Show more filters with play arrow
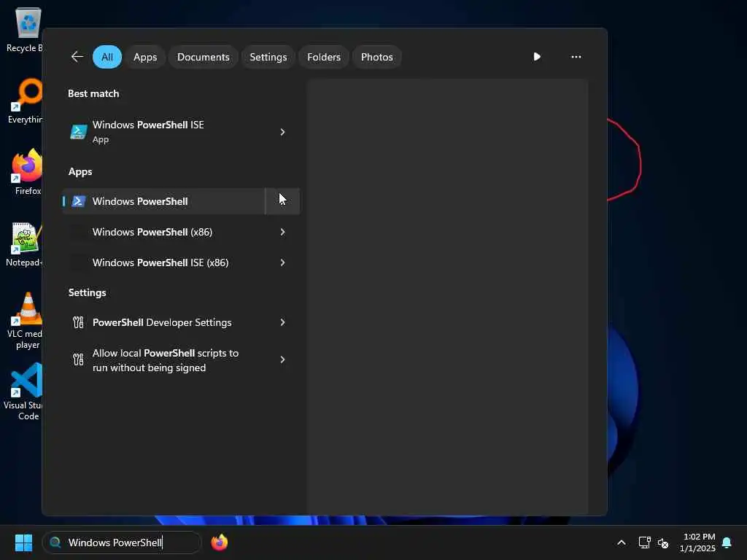Viewport: 747px width, 560px height. pyautogui.click(x=537, y=57)
